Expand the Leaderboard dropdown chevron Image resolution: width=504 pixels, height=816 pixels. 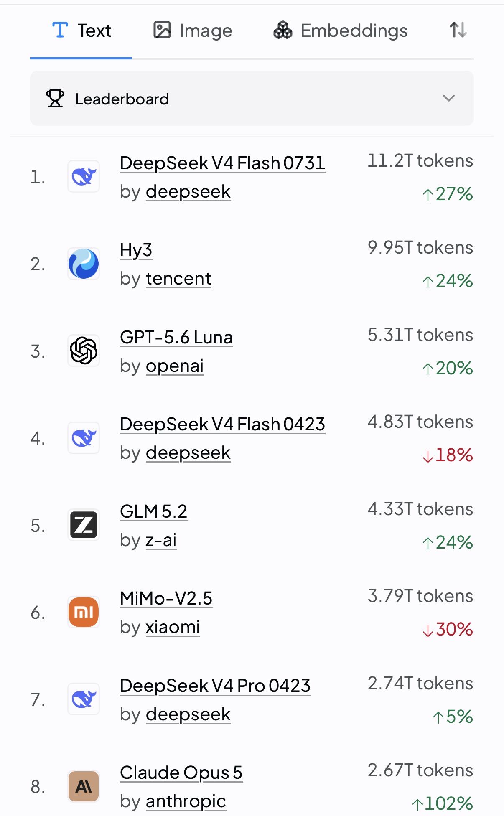448,98
